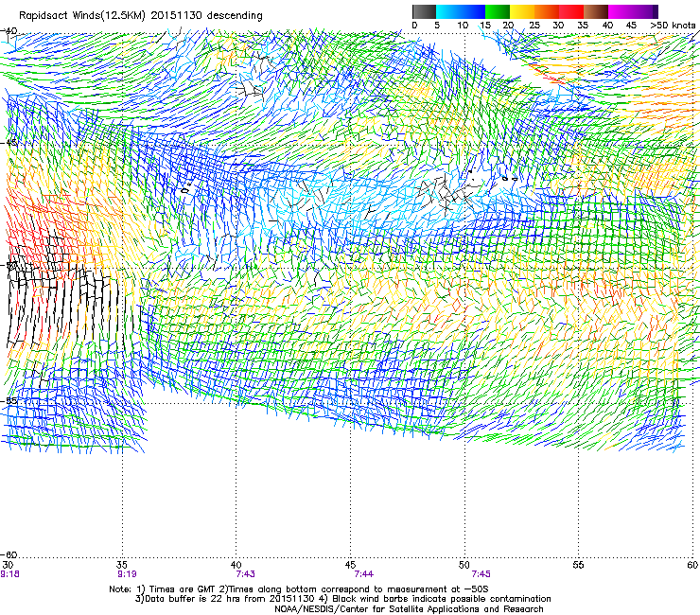Click the '40' longitude axis label

236,565
